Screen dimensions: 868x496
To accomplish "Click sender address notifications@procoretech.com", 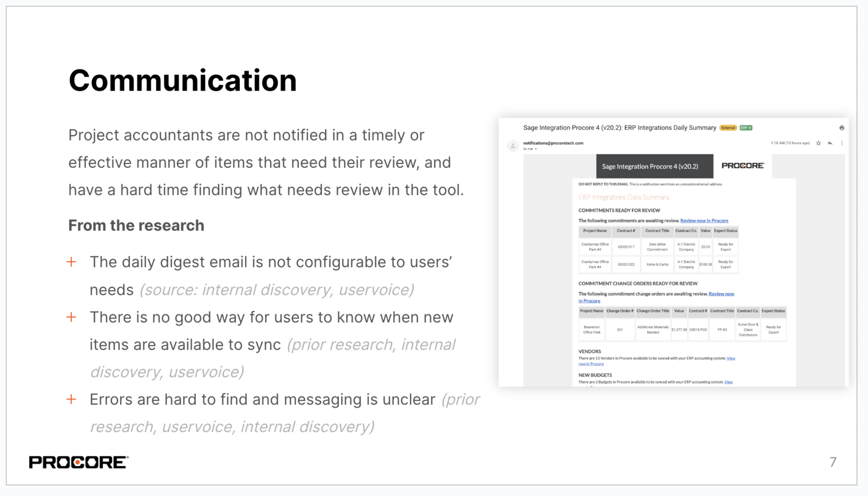I will pos(553,143).
